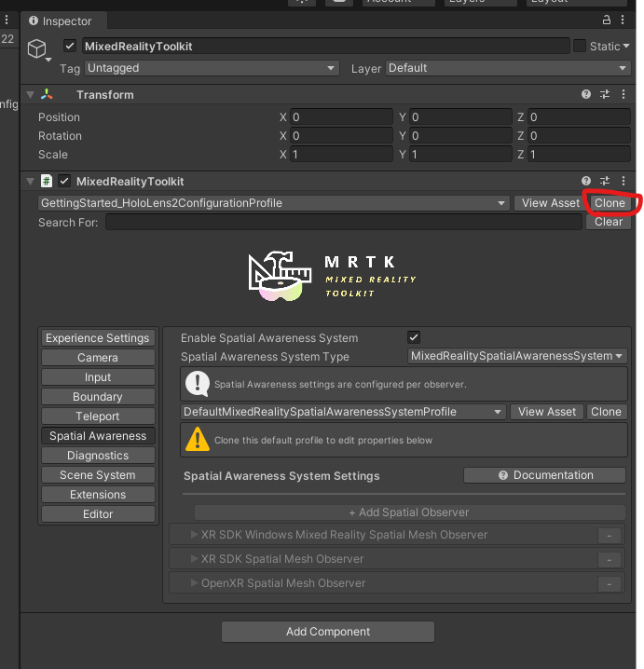644x669 pixels.
Task: Click the Transform axes icon
Action: tap(47, 94)
